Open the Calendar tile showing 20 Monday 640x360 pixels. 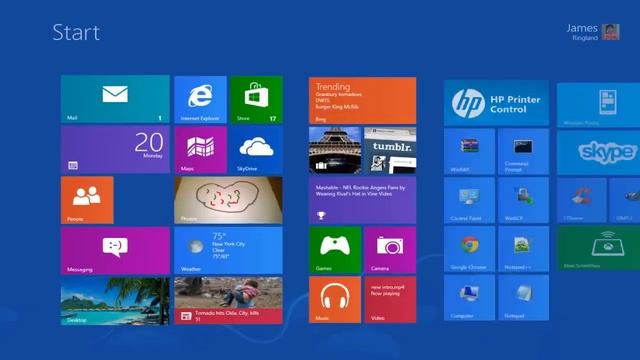[115, 149]
